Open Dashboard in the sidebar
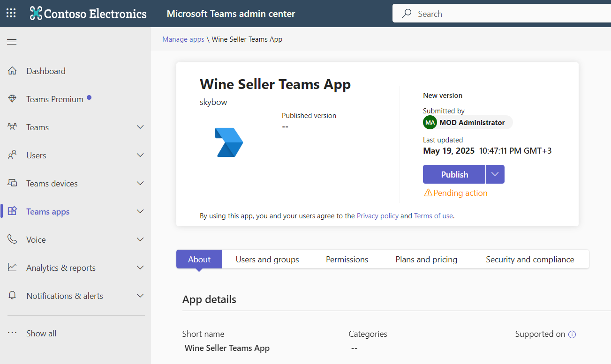Image resolution: width=611 pixels, height=364 pixels. click(x=46, y=71)
